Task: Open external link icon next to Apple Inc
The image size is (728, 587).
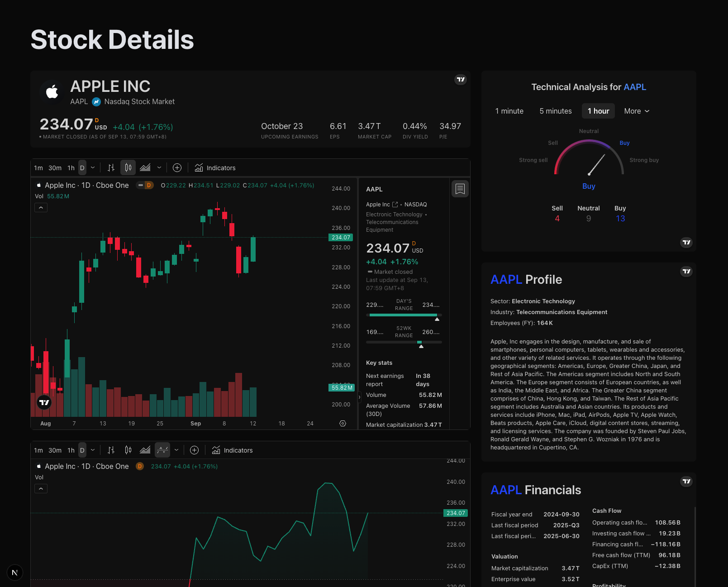Action: pyautogui.click(x=395, y=205)
